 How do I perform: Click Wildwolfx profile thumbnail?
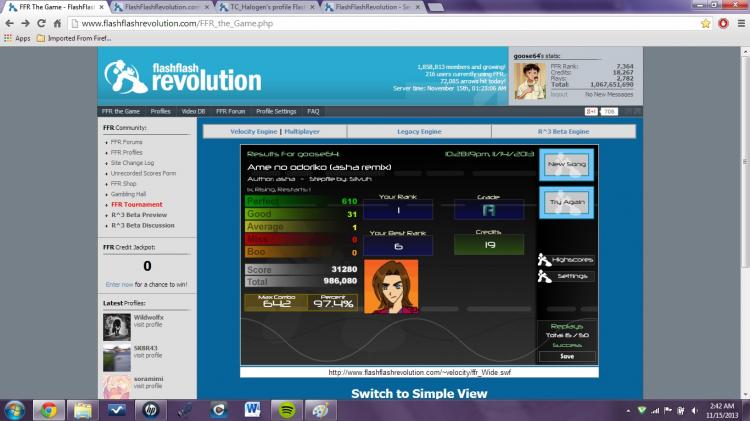[x=117, y=327]
